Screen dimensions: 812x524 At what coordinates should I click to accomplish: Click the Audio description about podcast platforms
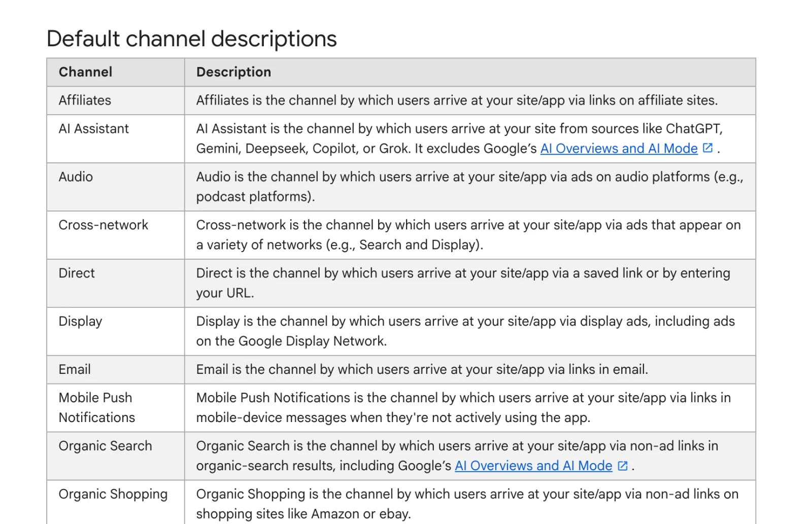[x=469, y=187]
